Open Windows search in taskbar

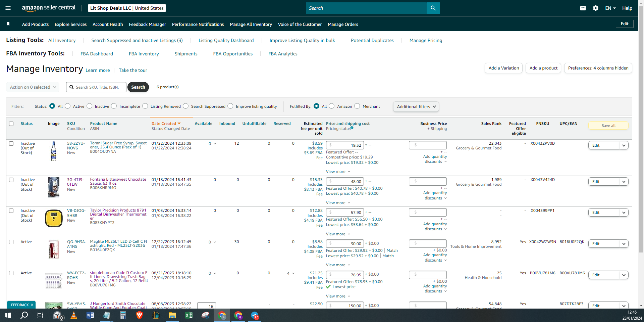tap(24, 316)
